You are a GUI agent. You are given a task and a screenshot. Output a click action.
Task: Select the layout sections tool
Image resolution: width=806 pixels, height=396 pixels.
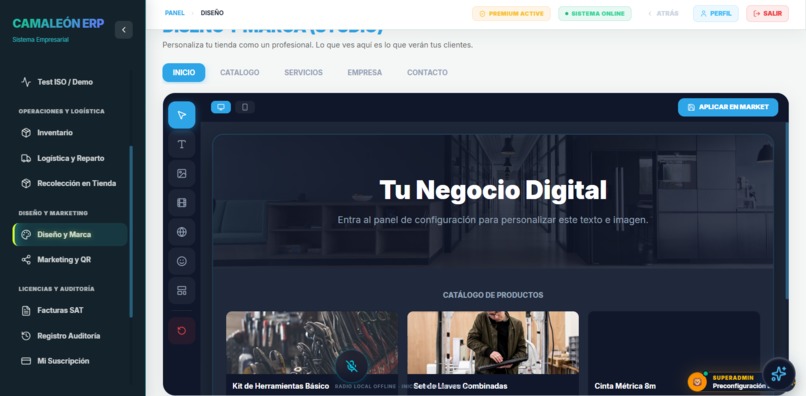click(x=181, y=291)
